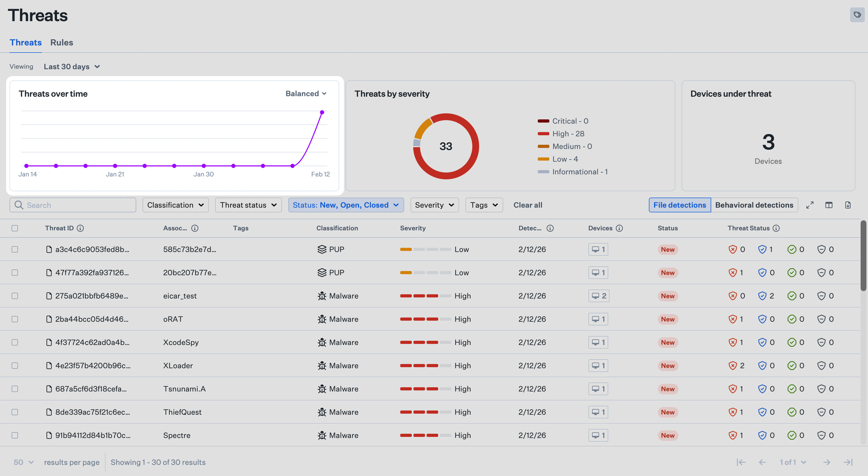Open the column layout icon next to fullscreen
Screen dimensions: 868x476
[x=829, y=205]
